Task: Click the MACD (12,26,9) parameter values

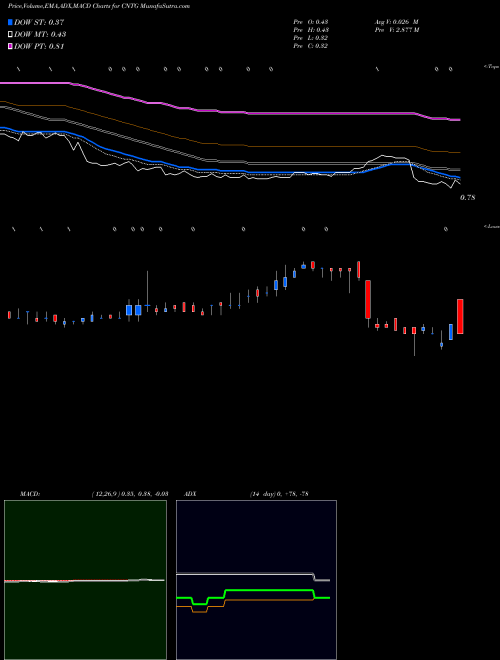Action: [x=130, y=494]
